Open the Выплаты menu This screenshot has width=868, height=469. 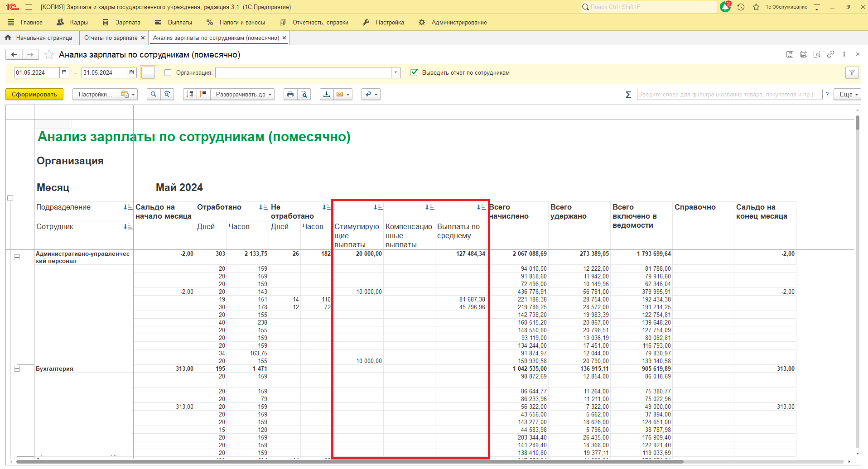pyautogui.click(x=174, y=22)
